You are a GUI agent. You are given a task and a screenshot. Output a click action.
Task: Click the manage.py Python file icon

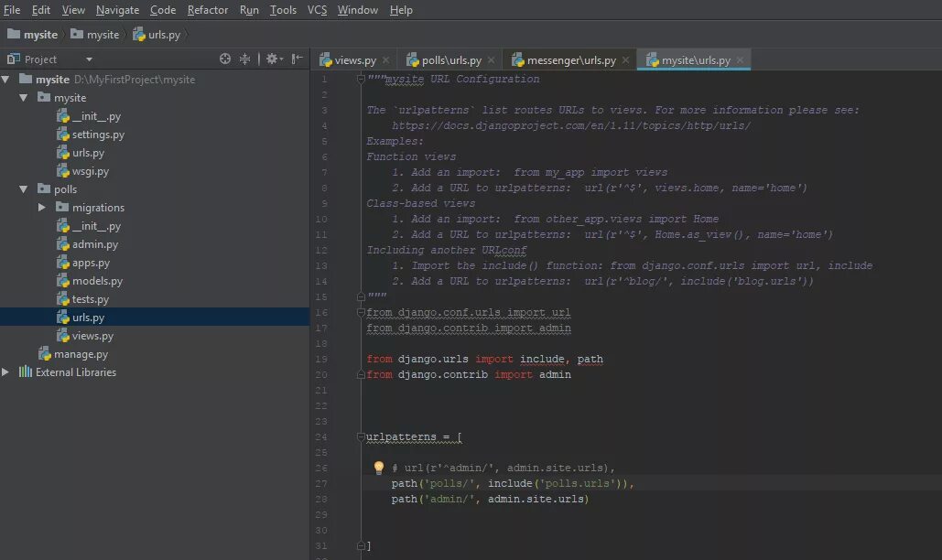click(45, 354)
